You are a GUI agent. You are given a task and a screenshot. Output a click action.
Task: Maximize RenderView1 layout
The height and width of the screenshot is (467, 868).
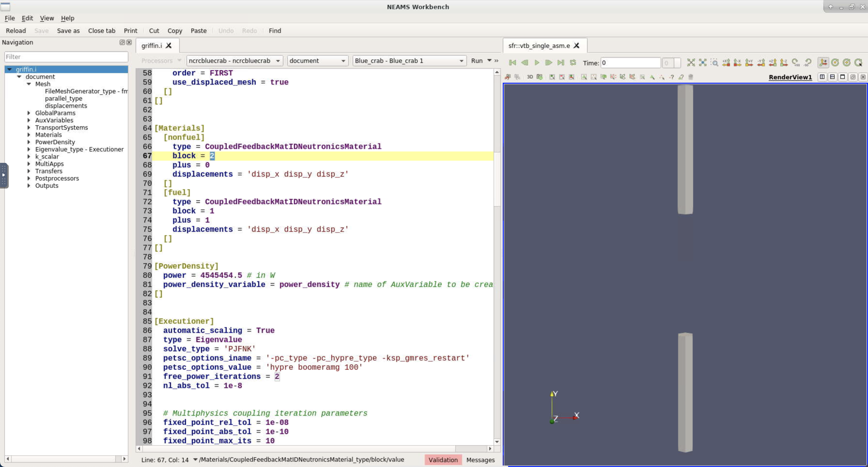point(842,77)
